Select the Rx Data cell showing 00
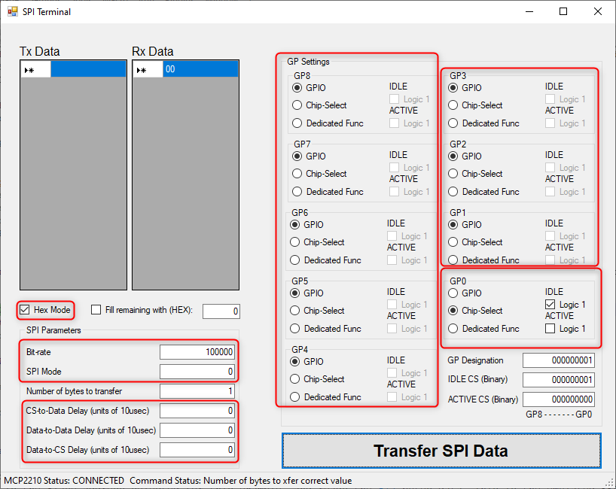The height and width of the screenshot is (489, 616). pos(200,70)
